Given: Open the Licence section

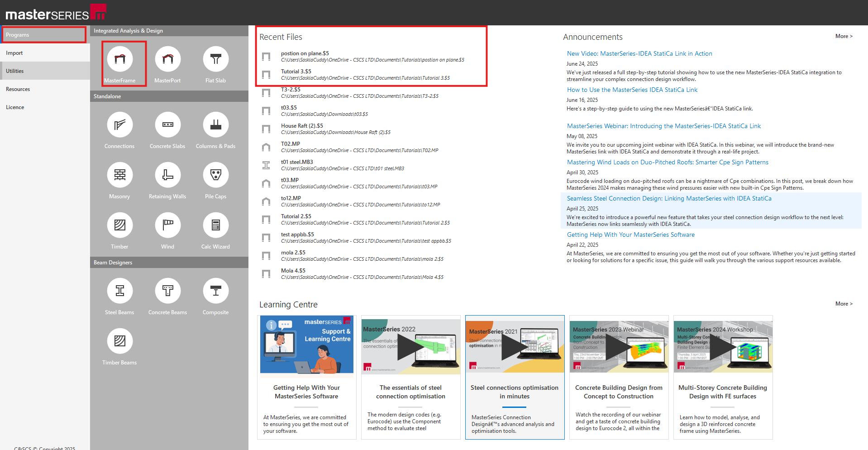Looking at the screenshot, I should coord(15,107).
